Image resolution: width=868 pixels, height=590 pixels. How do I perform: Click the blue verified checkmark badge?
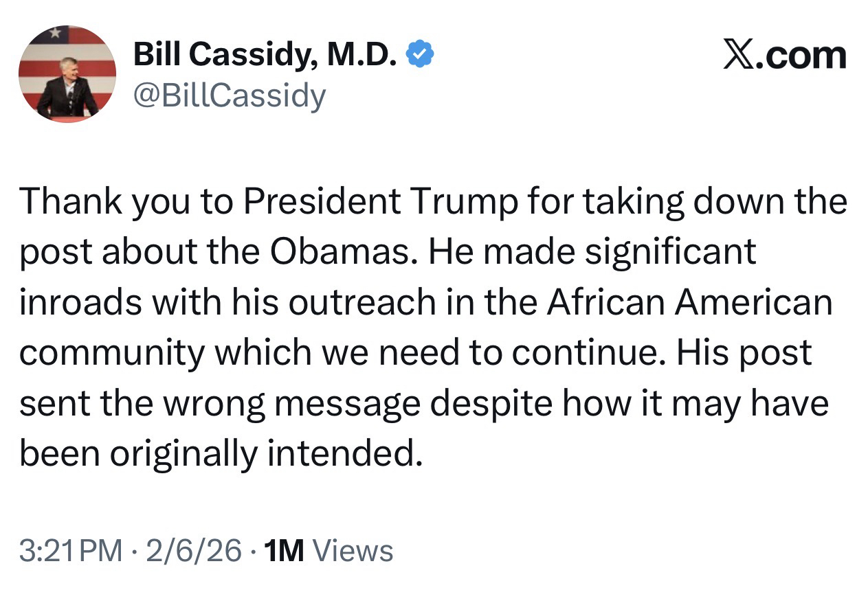420,54
